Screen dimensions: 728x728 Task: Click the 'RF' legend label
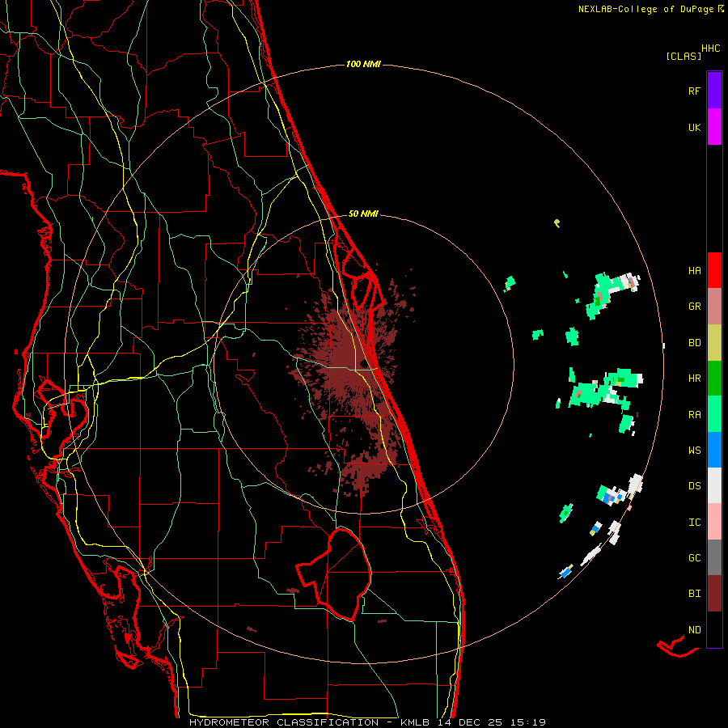[694, 91]
